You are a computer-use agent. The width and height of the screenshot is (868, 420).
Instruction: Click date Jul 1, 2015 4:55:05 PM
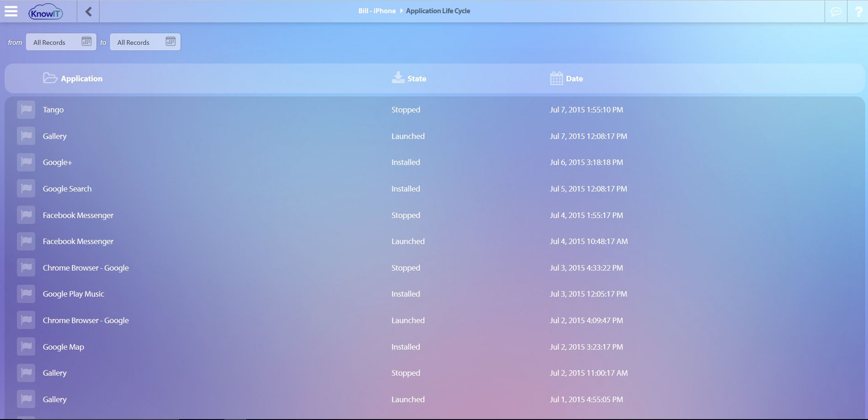coord(586,399)
